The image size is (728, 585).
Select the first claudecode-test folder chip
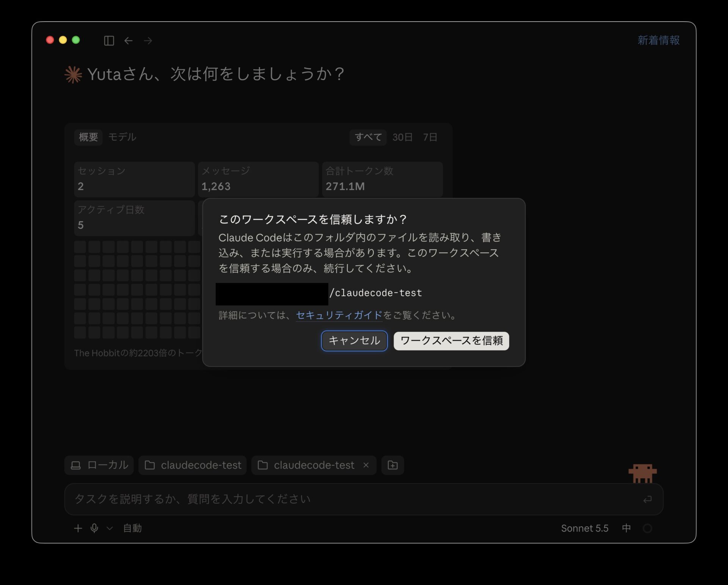193,465
